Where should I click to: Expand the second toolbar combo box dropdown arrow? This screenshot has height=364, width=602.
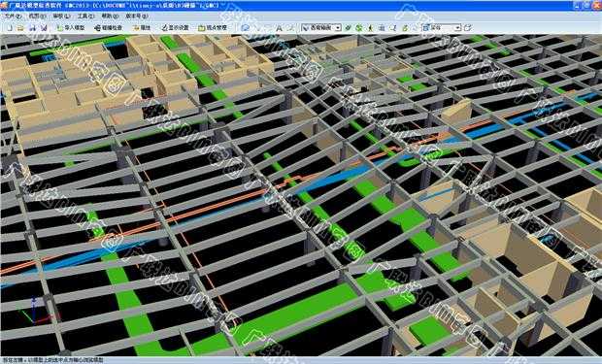[x=457, y=27]
